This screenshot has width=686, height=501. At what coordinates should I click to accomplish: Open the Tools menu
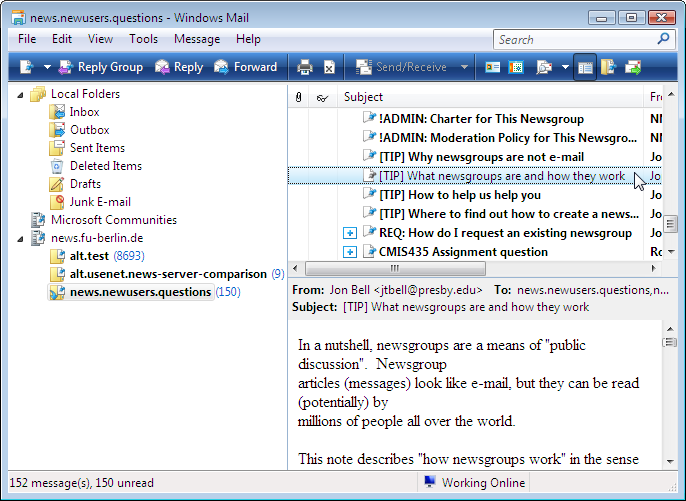click(x=143, y=39)
